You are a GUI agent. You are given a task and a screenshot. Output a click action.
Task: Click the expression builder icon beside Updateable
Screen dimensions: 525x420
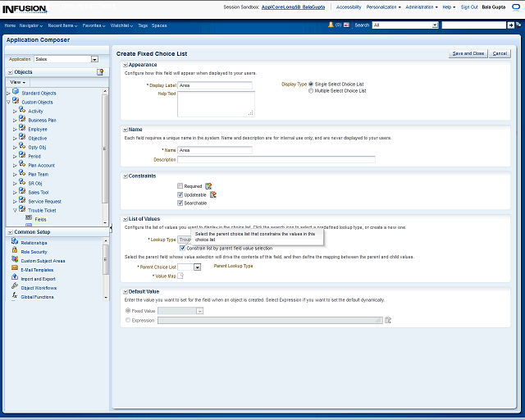tap(213, 194)
